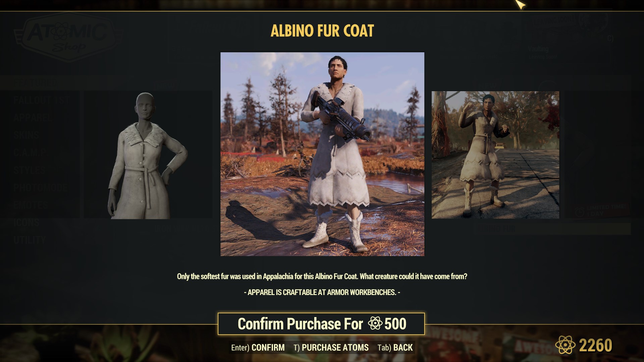Confirm purchase for 500 Atoms

pyautogui.click(x=321, y=324)
